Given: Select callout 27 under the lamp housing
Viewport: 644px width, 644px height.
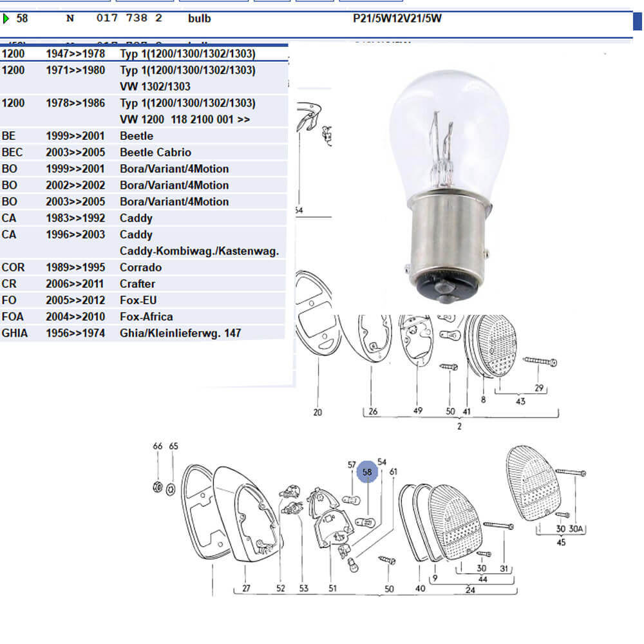Looking at the screenshot, I should point(246,588).
